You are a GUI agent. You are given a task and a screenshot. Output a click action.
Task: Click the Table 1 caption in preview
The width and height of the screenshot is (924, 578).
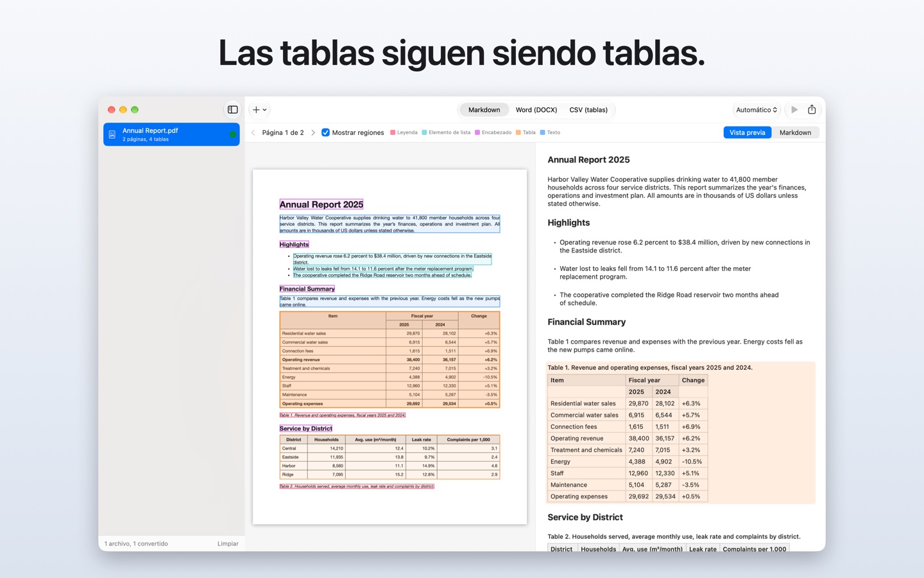pyautogui.click(x=650, y=368)
